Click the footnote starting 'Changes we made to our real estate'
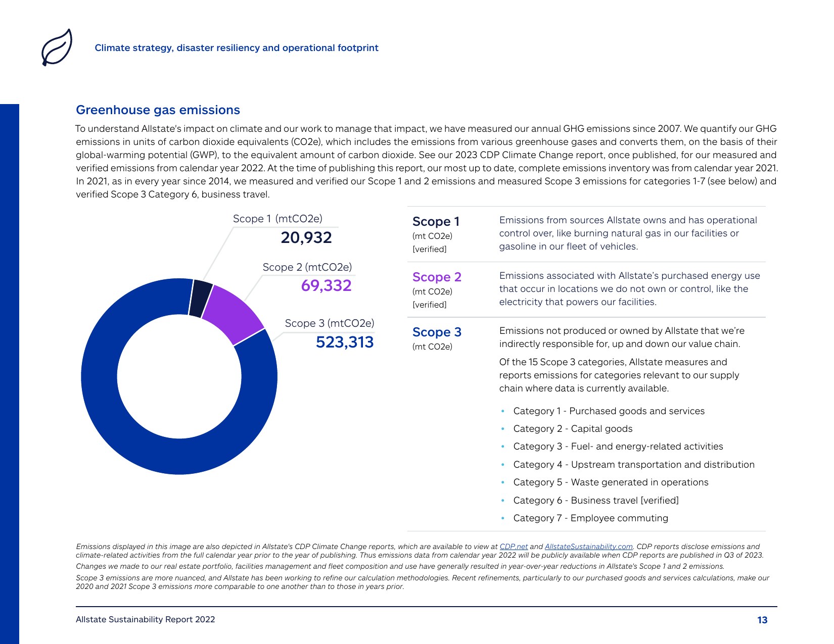834x644 pixels. 400,566
